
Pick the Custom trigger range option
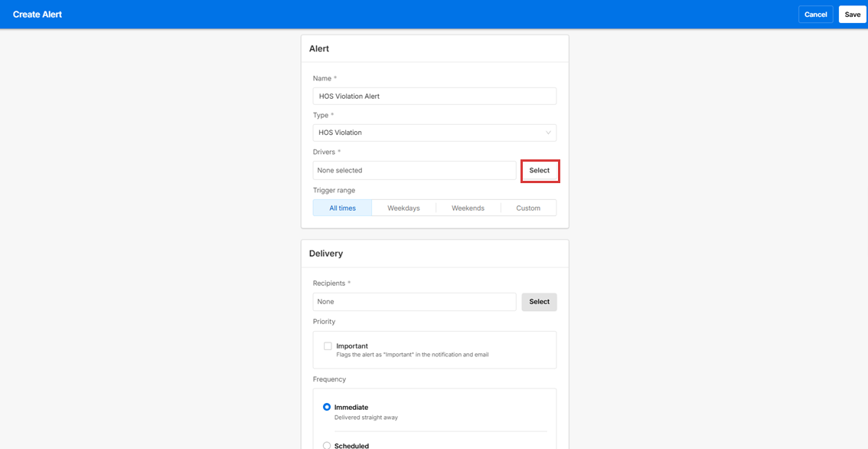[528, 208]
